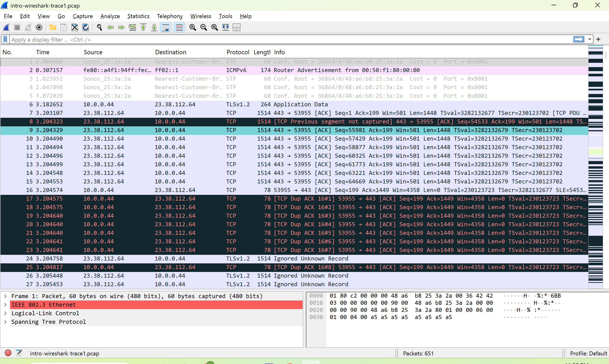The width and height of the screenshot is (609, 364).
Task: Open the View menu
Action: tap(43, 16)
